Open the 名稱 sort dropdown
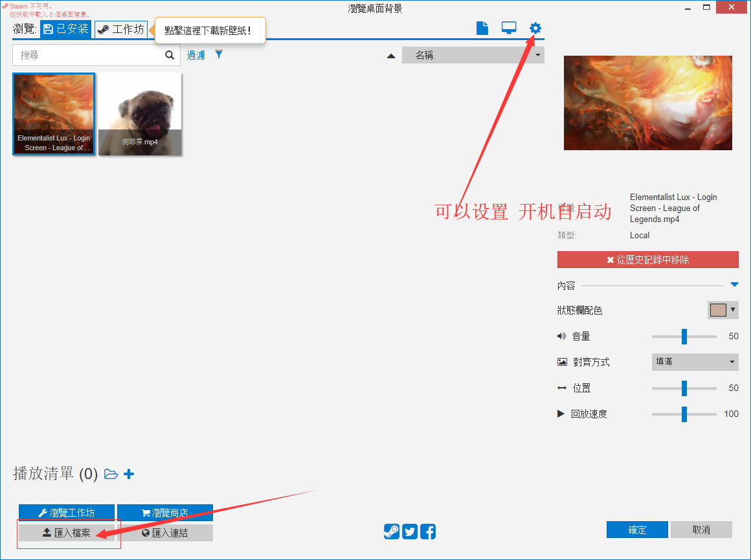Viewport: 751px width, 560px height. [x=473, y=55]
